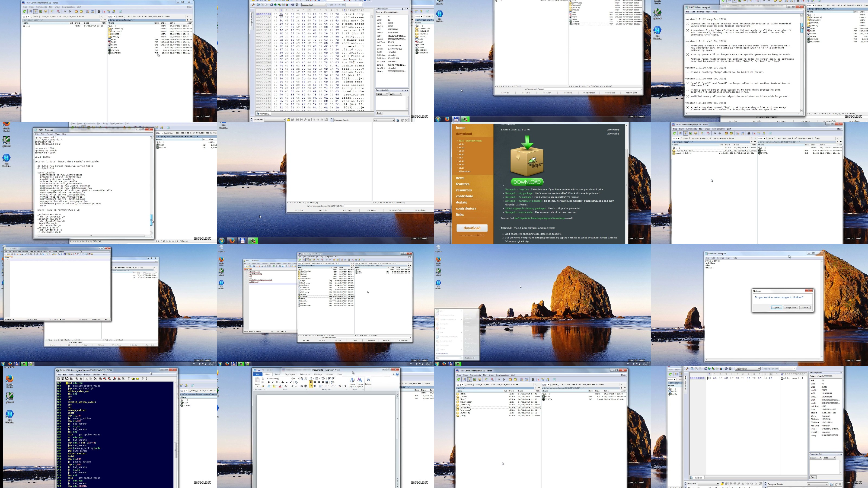Click the Open file icon in GVIM toolbar
868x488 pixels.
(x=59, y=379)
